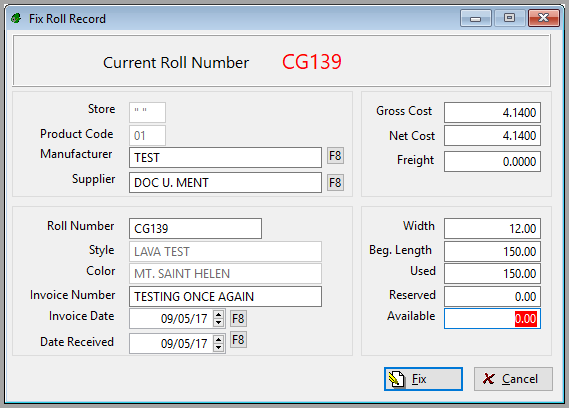Click the highlighted Available field
Screen dimensions: 569x408
[x=492, y=319]
